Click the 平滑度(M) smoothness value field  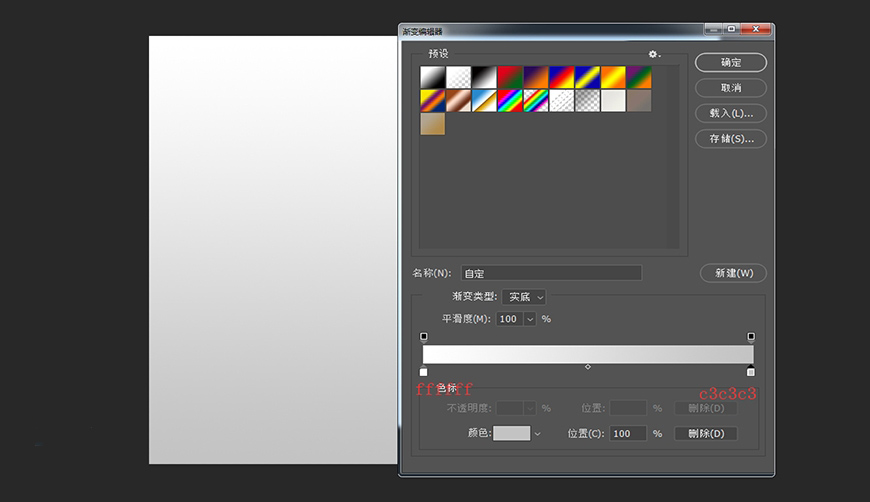[x=509, y=319]
